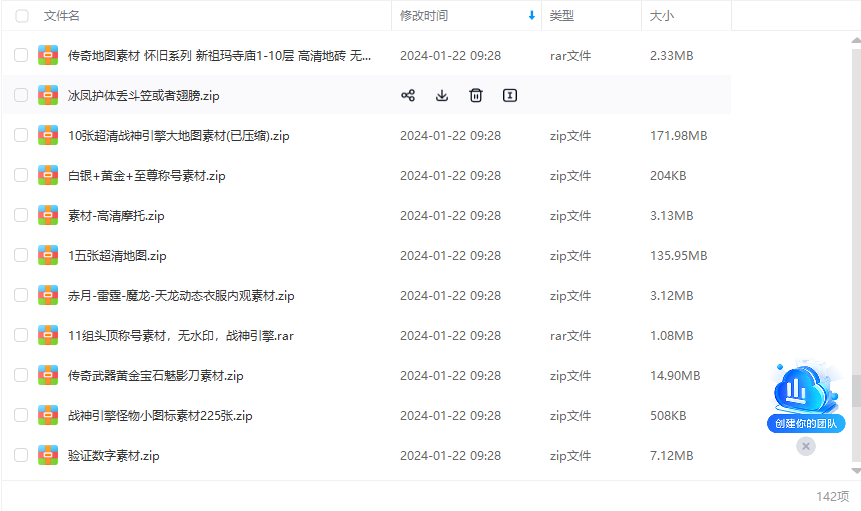Select the checkbox for 传奇武器黄金宝石魅影刀素材.zip

coord(21,375)
